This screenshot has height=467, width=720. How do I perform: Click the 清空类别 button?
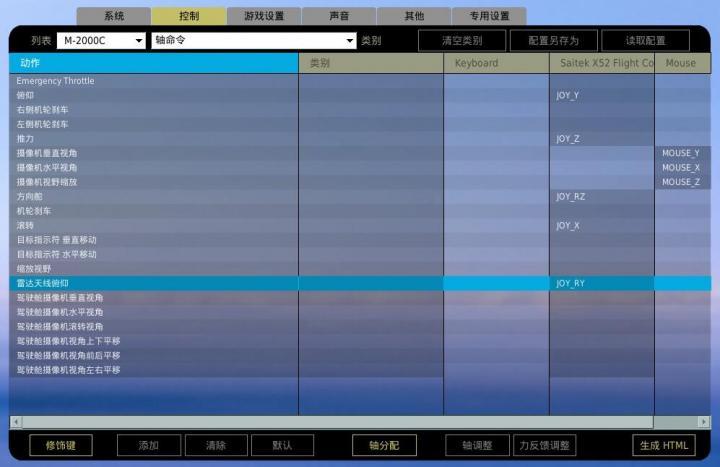tap(461, 41)
